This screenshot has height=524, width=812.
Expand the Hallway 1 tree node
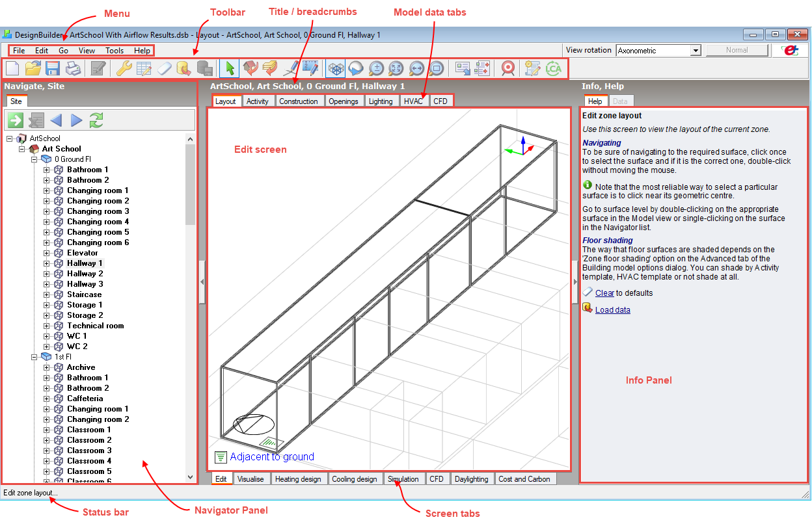(x=47, y=263)
